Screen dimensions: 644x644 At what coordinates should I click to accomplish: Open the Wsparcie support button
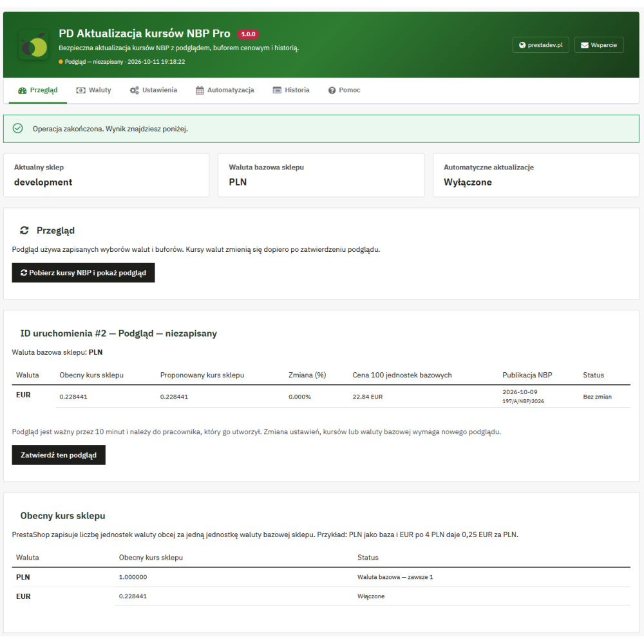pyautogui.click(x=599, y=45)
